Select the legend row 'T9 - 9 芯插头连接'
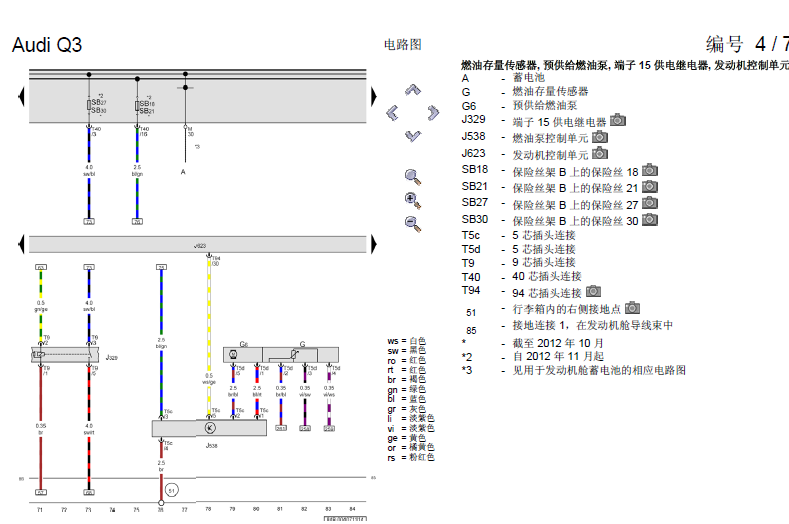This screenshot has width=789, height=524. [x=518, y=263]
